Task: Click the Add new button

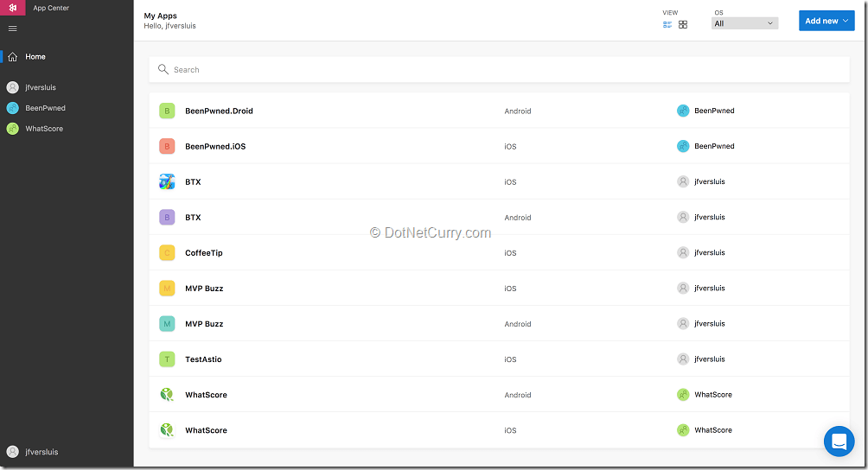Action: pyautogui.click(x=827, y=21)
